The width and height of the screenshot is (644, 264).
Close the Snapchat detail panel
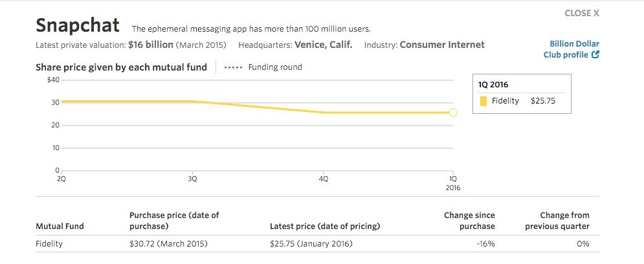point(581,13)
